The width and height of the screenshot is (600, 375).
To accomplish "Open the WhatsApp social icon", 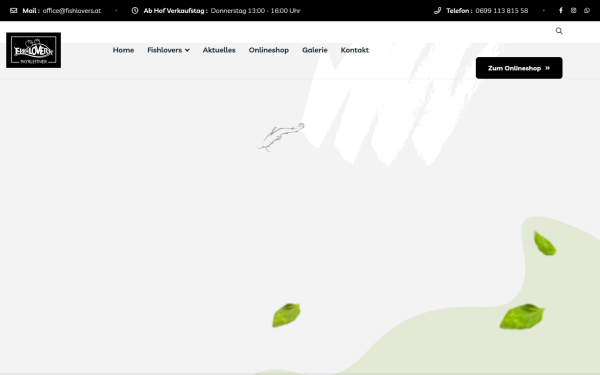I will [x=587, y=10].
